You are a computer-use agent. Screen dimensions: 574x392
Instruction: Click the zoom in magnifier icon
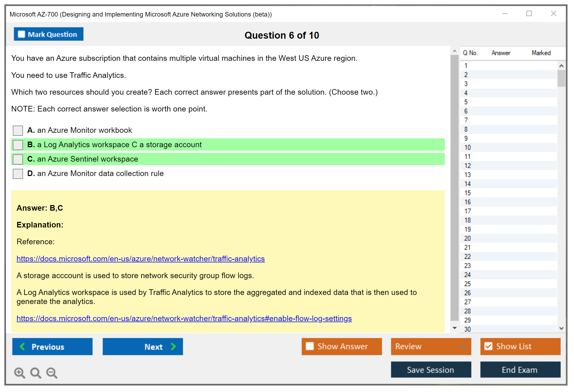pos(19,373)
